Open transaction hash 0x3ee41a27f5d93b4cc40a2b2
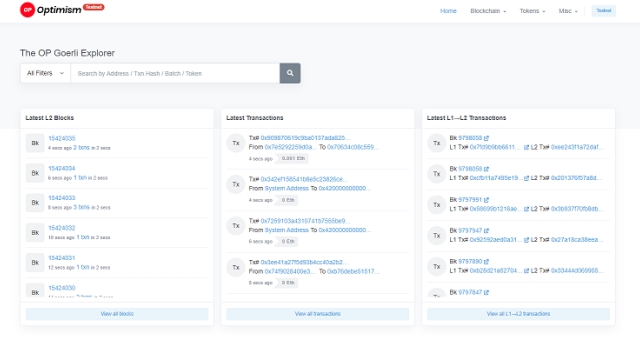This screenshot has width=640, height=360. click(304, 262)
